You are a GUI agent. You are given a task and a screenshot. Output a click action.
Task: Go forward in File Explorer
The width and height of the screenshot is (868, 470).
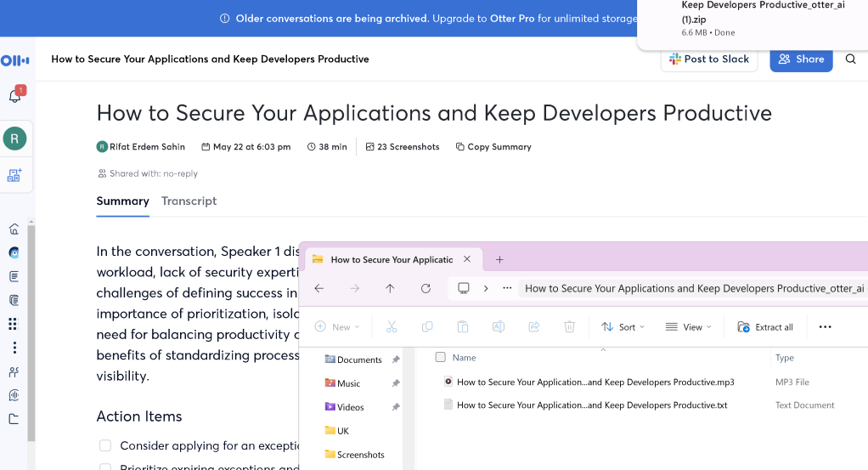click(355, 288)
